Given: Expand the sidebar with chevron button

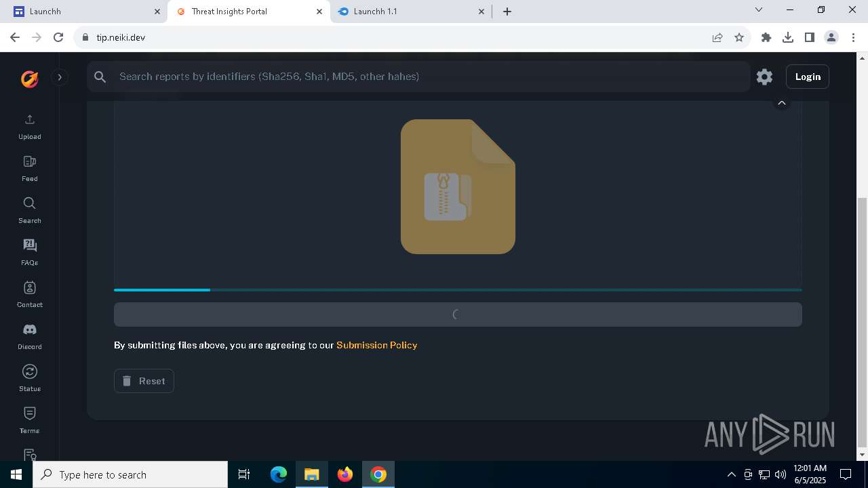Looking at the screenshot, I should [60, 77].
